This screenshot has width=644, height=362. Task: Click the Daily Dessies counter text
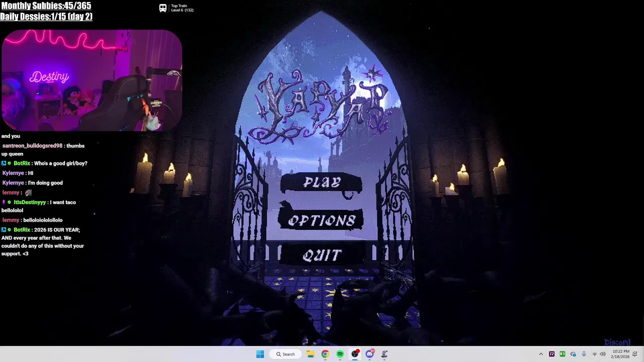click(46, 16)
